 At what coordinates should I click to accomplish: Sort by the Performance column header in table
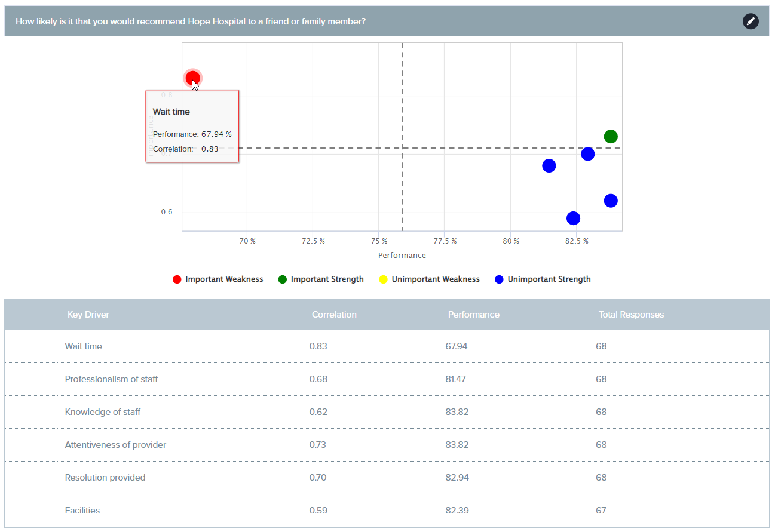(x=473, y=315)
